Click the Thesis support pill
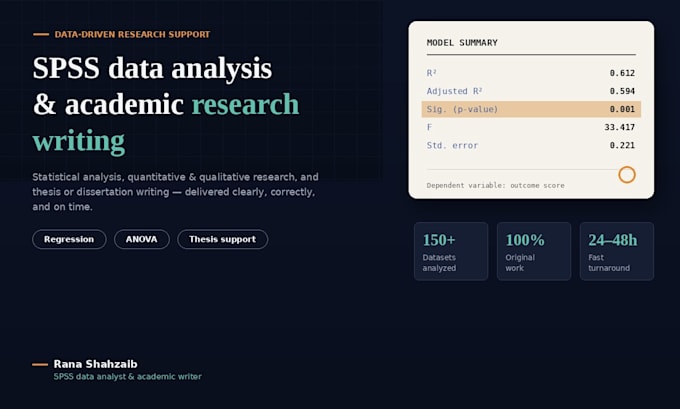Screen dimensions: 680x409 pyautogui.click(x=222, y=239)
